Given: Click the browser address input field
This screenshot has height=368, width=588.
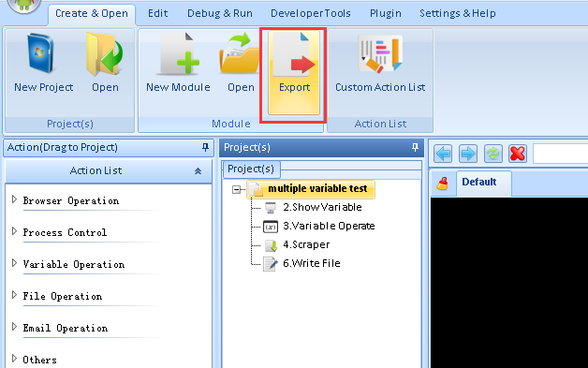Looking at the screenshot, I should pyautogui.click(x=560, y=154).
